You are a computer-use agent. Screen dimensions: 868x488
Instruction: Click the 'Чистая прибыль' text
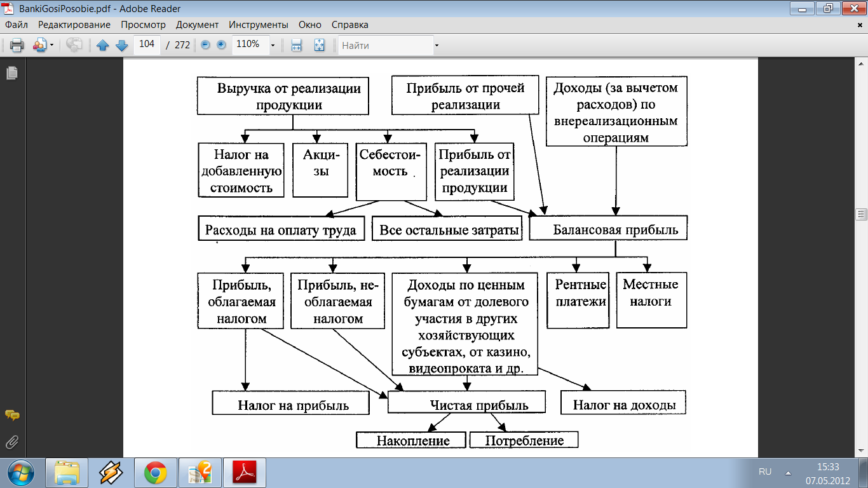click(x=479, y=405)
